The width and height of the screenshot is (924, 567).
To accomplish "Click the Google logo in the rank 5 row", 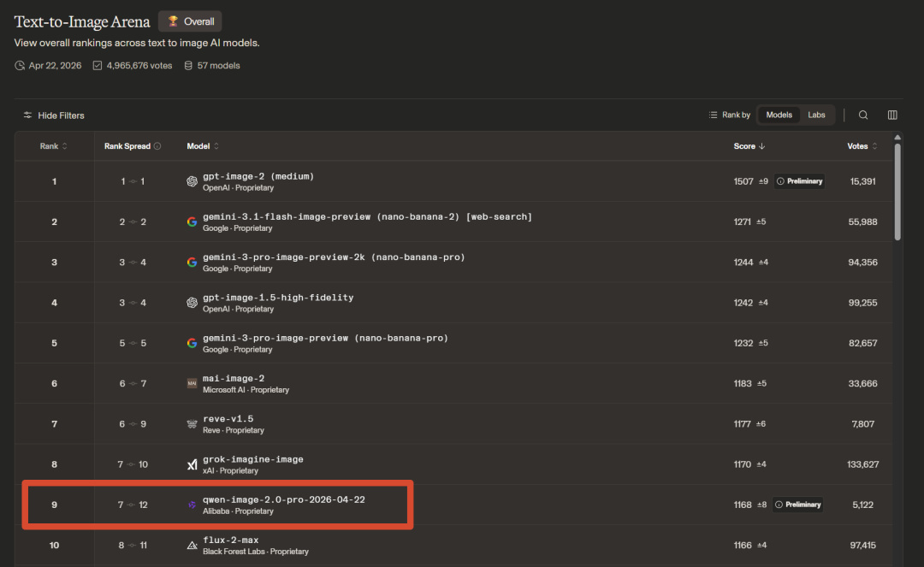I will click(x=192, y=343).
